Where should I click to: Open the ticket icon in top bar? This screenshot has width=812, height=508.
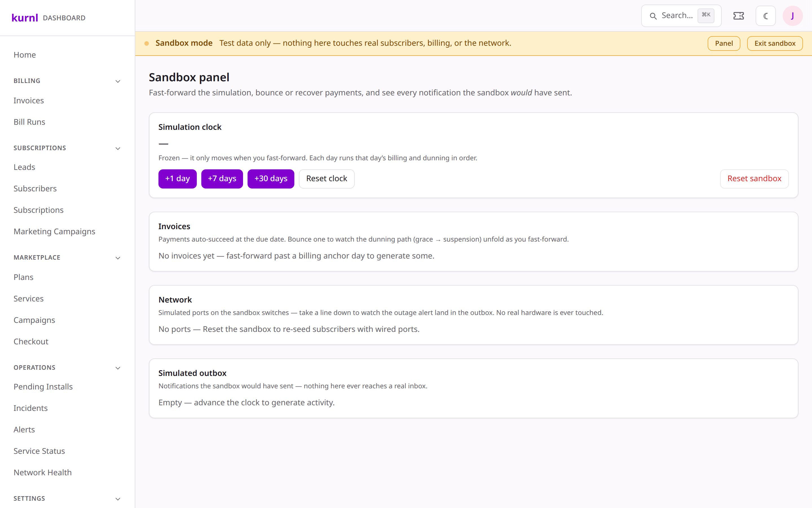738,16
